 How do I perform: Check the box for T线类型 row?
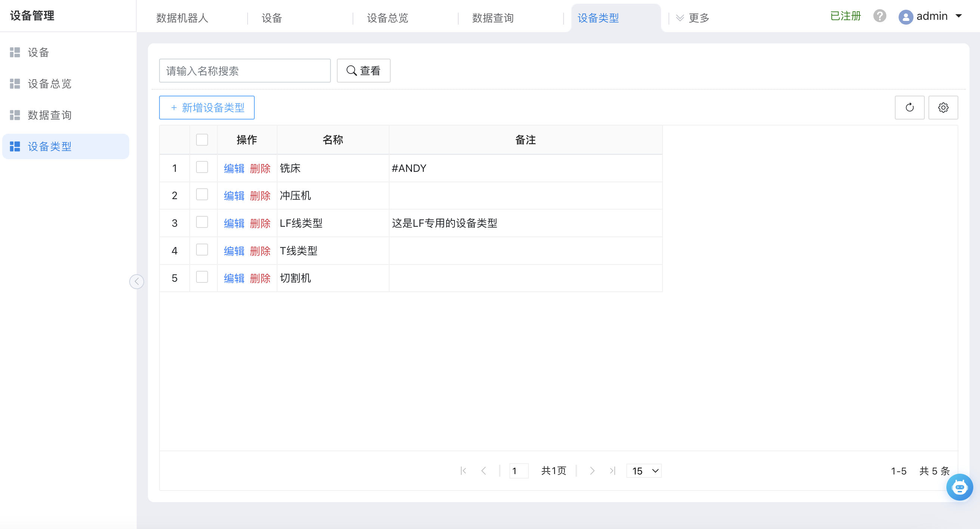coord(202,250)
